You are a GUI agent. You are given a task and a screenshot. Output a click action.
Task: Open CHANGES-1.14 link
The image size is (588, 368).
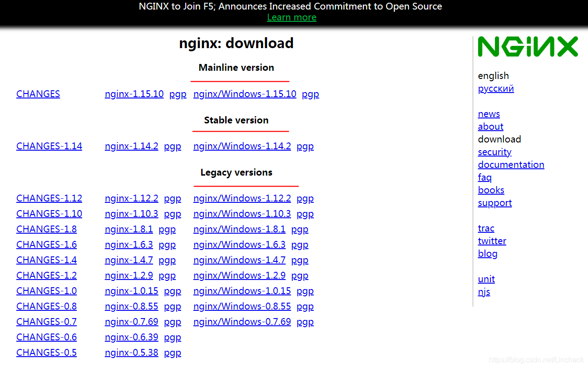click(49, 146)
